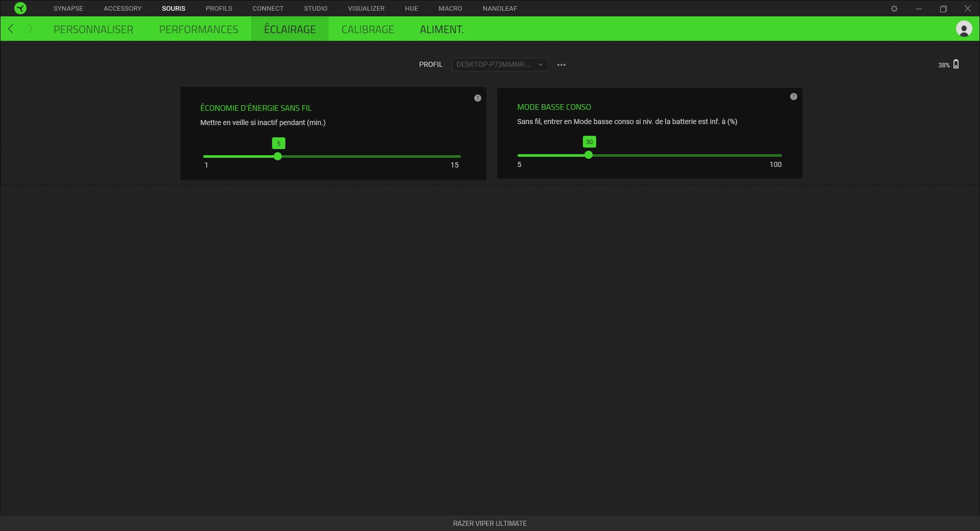Viewport: 980px width, 531px height.
Task: Open the PROFILS menu tab
Action: click(x=219, y=9)
